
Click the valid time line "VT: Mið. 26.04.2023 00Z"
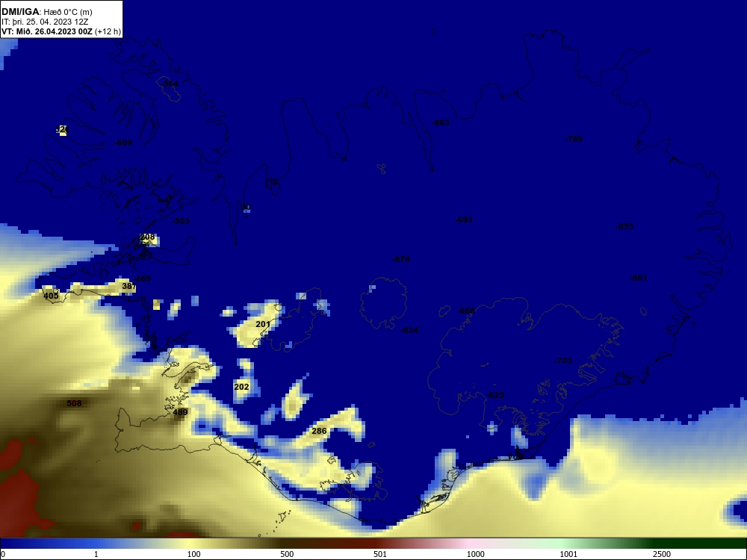pyautogui.click(x=46, y=32)
